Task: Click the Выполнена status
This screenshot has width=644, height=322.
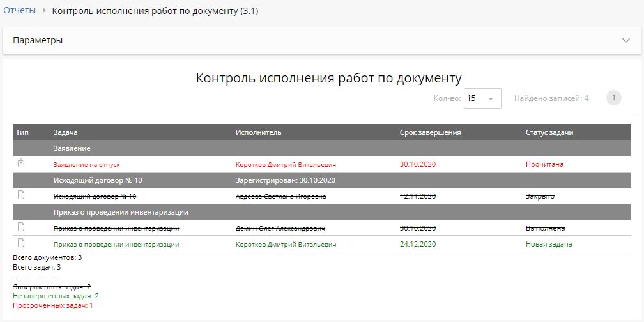Action: (x=546, y=228)
